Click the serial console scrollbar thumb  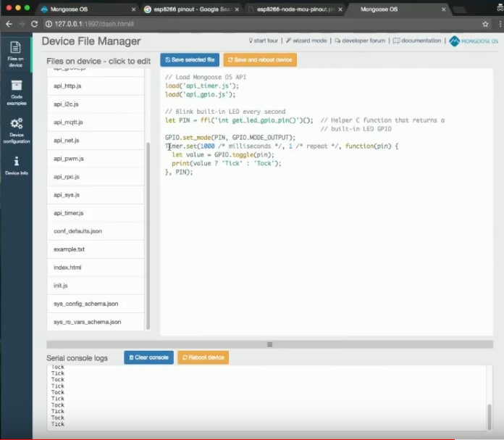pyautogui.click(x=490, y=417)
